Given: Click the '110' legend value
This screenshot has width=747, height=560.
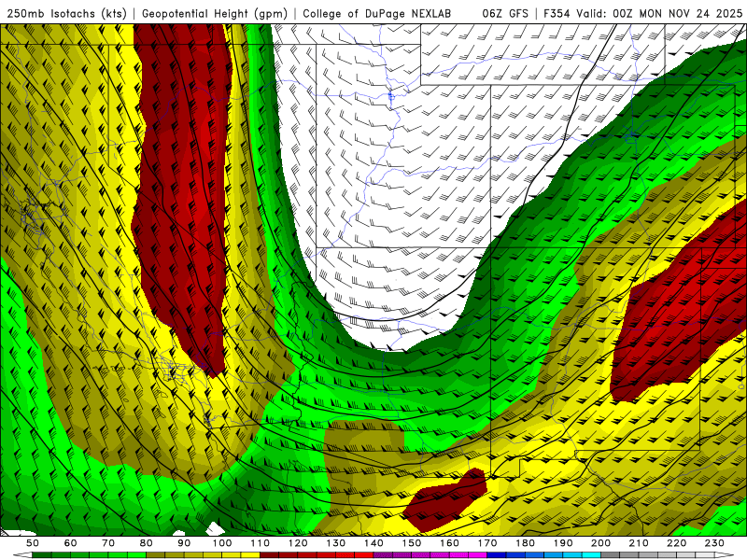Looking at the screenshot, I should [261, 543].
